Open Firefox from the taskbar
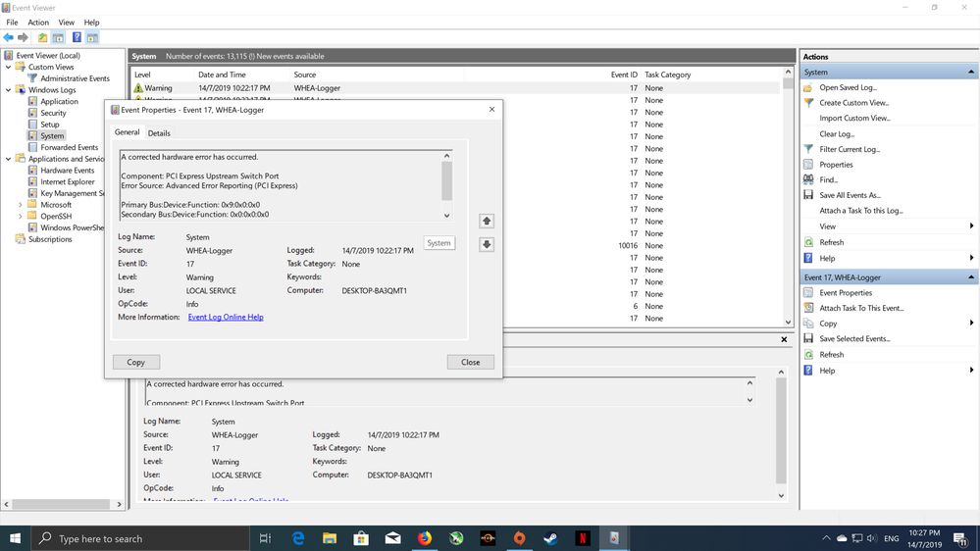The width and height of the screenshot is (980, 551). tap(425, 538)
